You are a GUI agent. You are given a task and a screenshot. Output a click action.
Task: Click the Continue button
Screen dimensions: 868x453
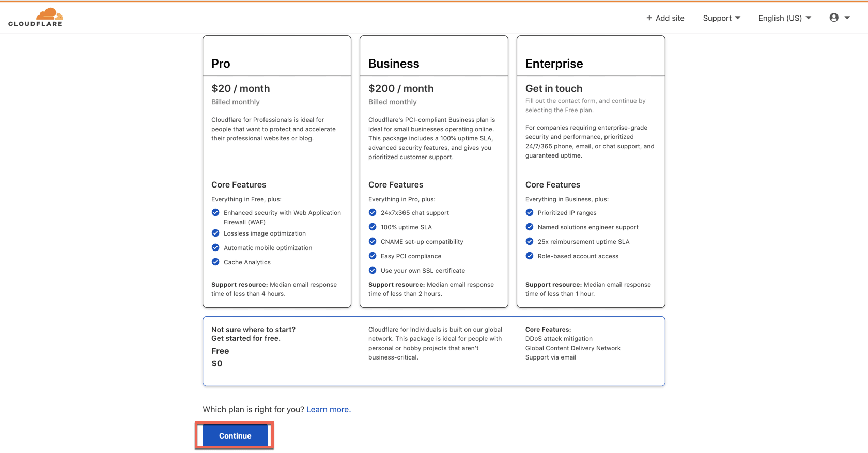(235, 435)
